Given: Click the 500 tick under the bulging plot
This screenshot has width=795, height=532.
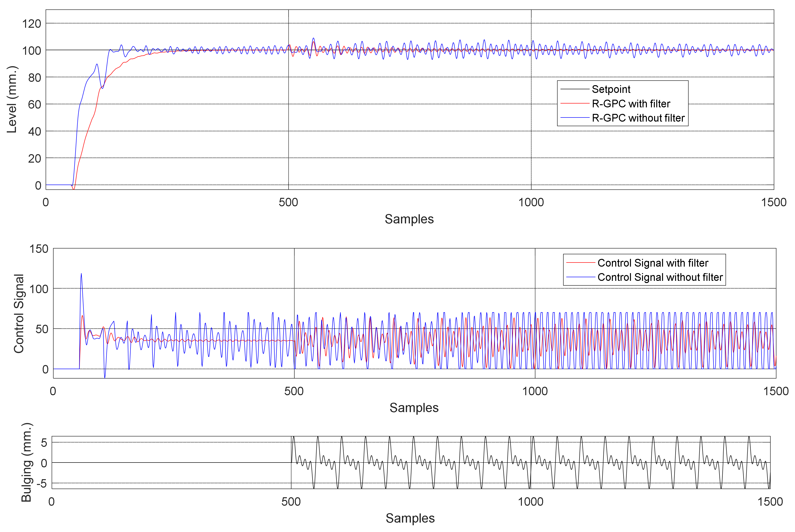Looking at the screenshot, I should (x=291, y=502).
